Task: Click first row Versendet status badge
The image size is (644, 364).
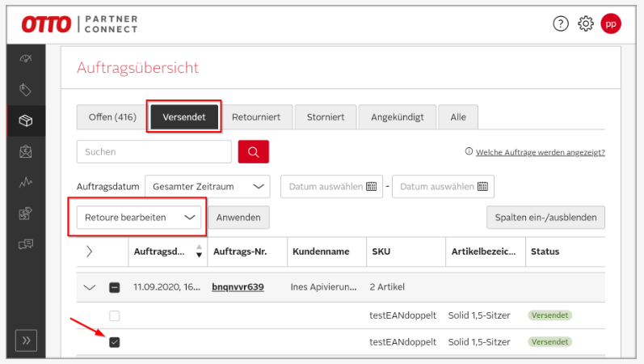Action: (x=550, y=315)
